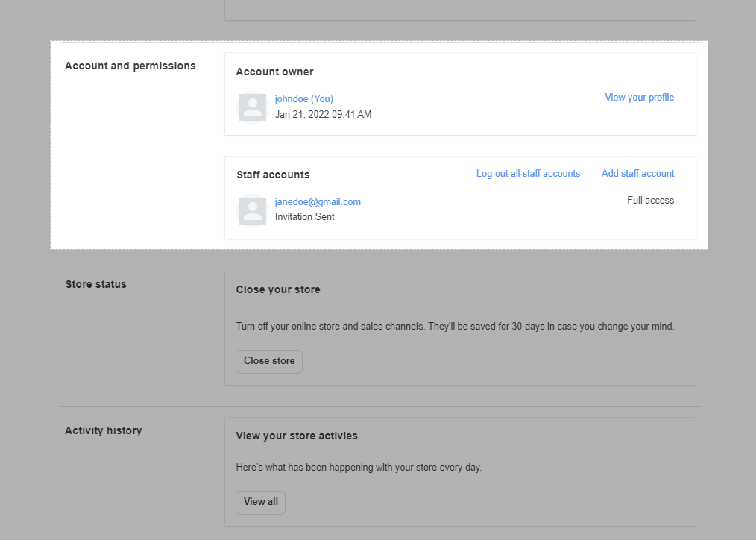Screen dimensions: 756x540
Task: Click the Jan 21, 2022 09:41 AM timestamp
Action: click(x=323, y=115)
